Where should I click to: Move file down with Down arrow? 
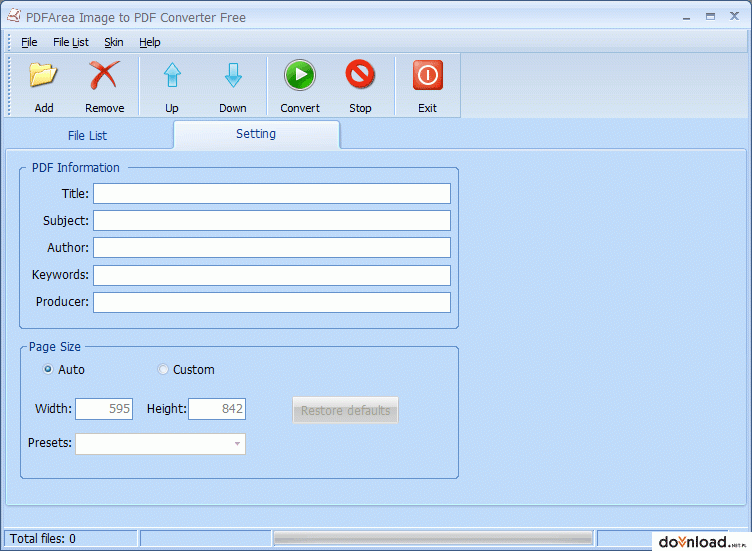tap(233, 75)
